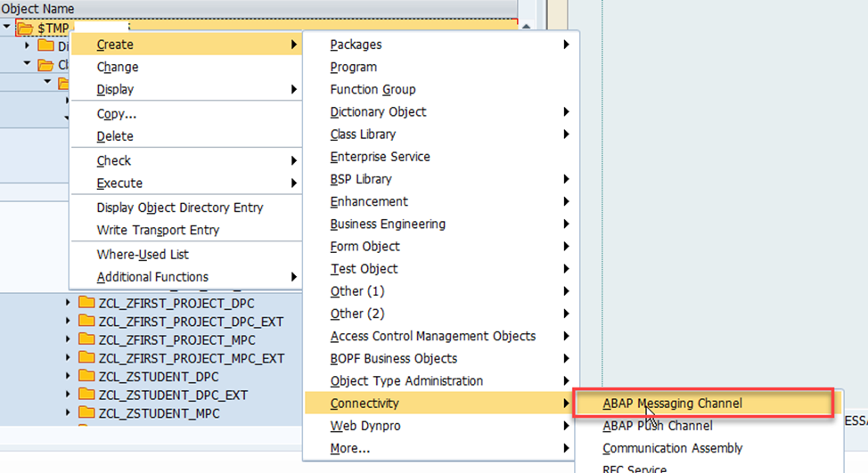Open Form Object submenu
The image size is (868, 473).
[440, 246]
